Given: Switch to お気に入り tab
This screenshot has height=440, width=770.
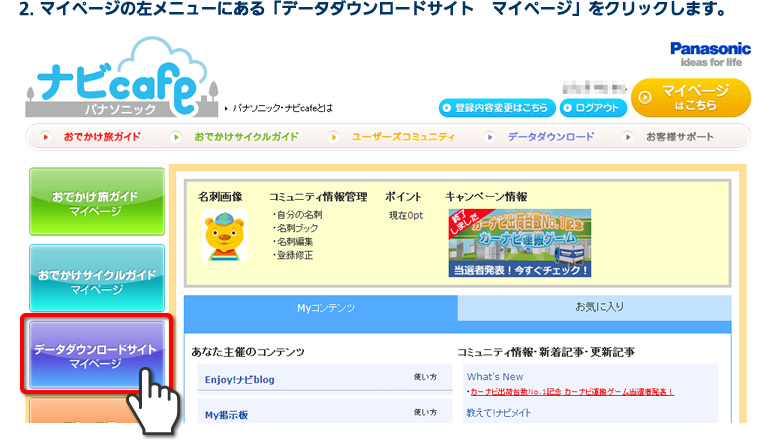Looking at the screenshot, I should tap(595, 307).
